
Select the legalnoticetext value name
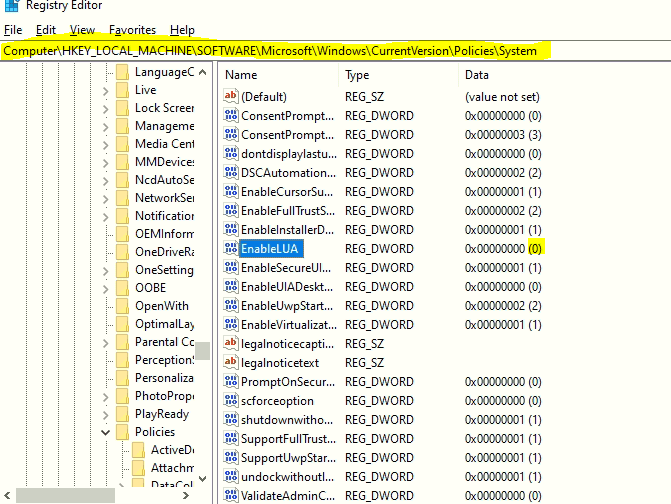point(280,363)
